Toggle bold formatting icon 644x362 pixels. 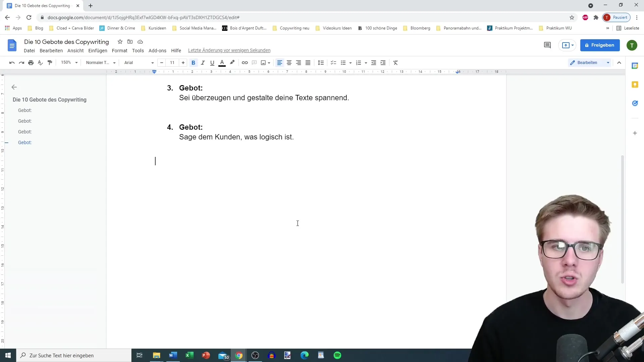pyautogui.click(x=194, y=62)
